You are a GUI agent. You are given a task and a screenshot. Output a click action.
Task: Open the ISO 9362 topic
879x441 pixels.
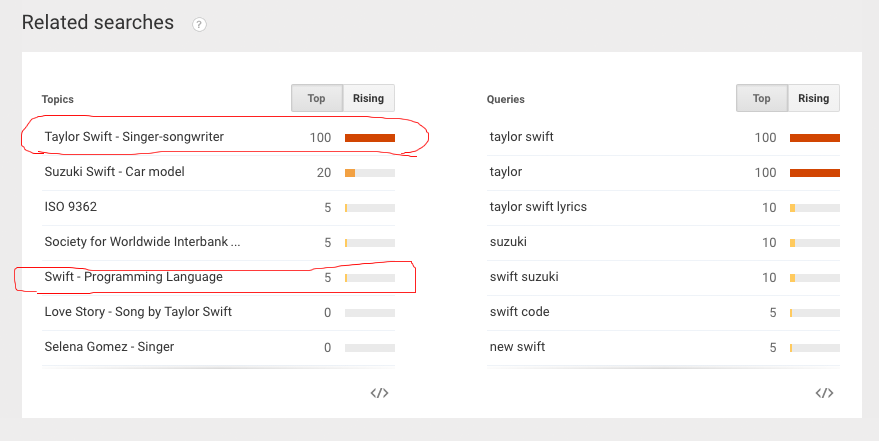coord(71,207)
